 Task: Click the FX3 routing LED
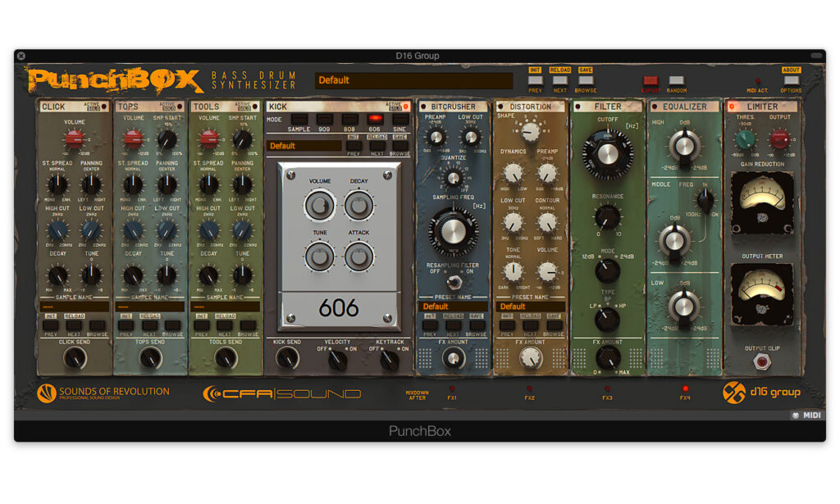(x=607, y=389)
